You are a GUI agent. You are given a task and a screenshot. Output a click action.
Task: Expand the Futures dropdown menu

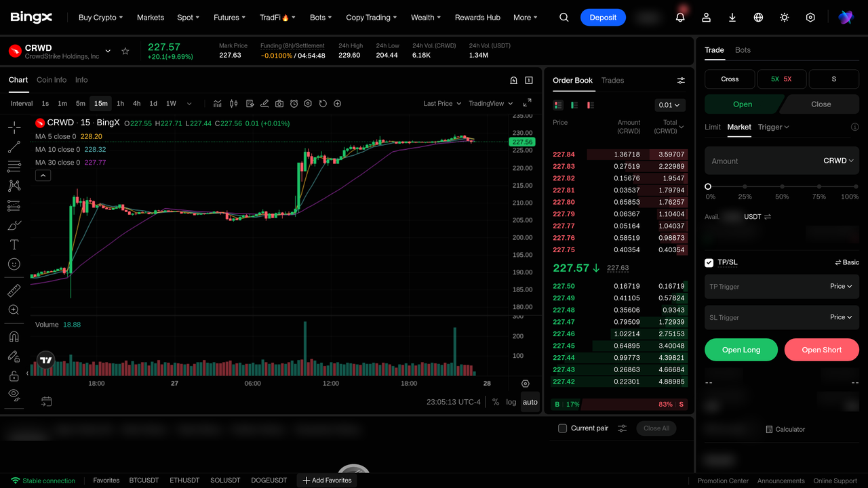click(229, 18)
